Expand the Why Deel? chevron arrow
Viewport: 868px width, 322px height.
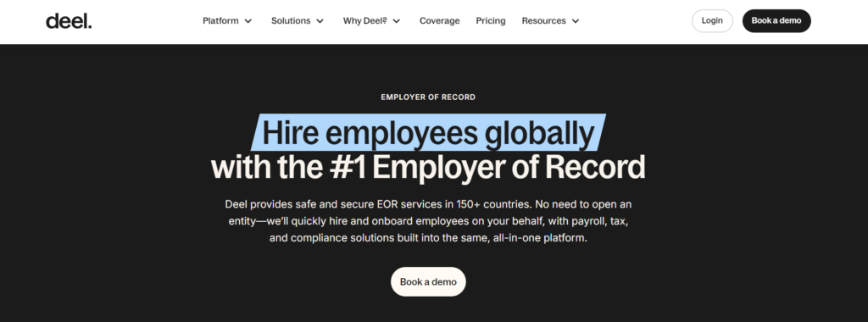(x=397, y=21)
